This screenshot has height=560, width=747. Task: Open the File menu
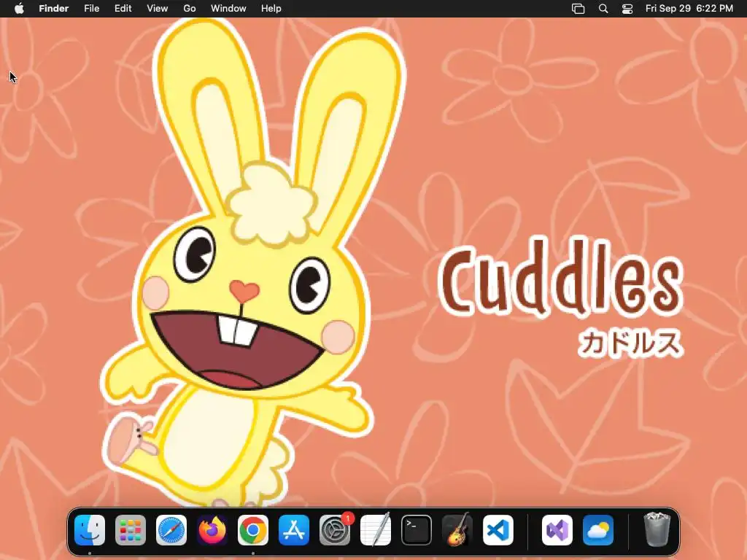(x=91, y=9)
